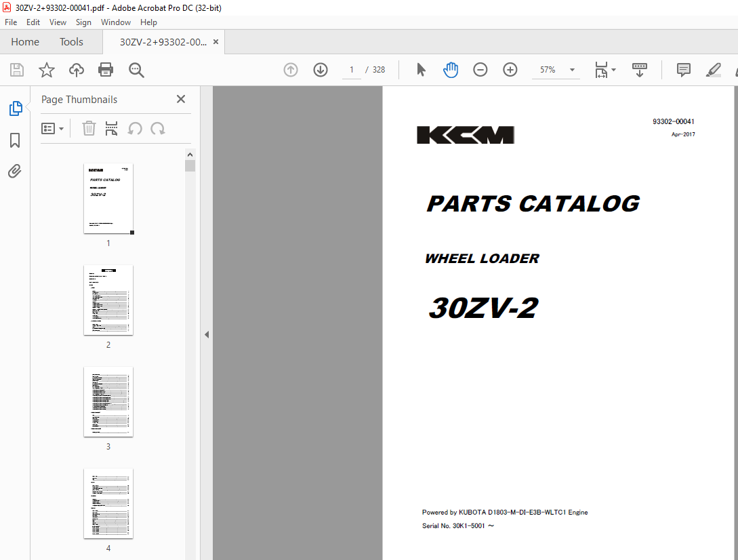Print the document with printer icon
The image size is (738, 560).
[106, 70]
